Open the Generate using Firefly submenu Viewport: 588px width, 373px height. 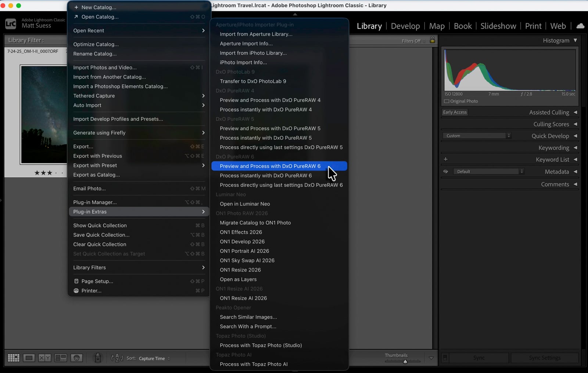[x=139, y=133]
